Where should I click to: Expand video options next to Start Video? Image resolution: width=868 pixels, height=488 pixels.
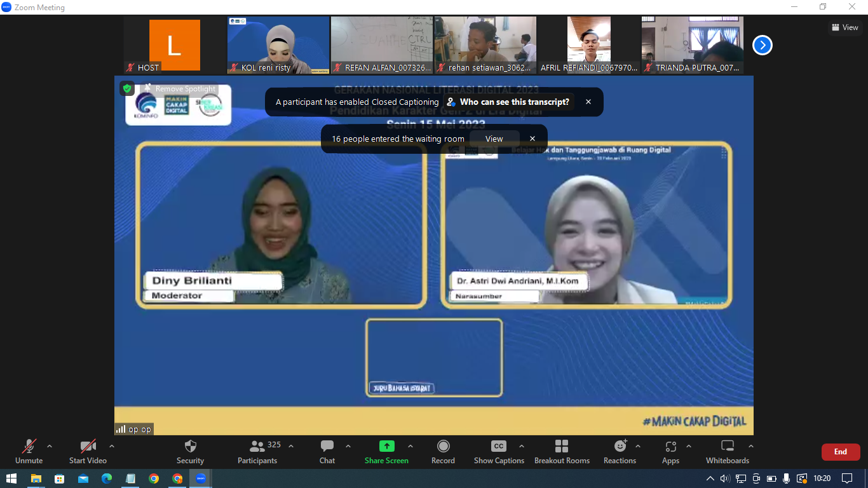click(x=112, y=446)
